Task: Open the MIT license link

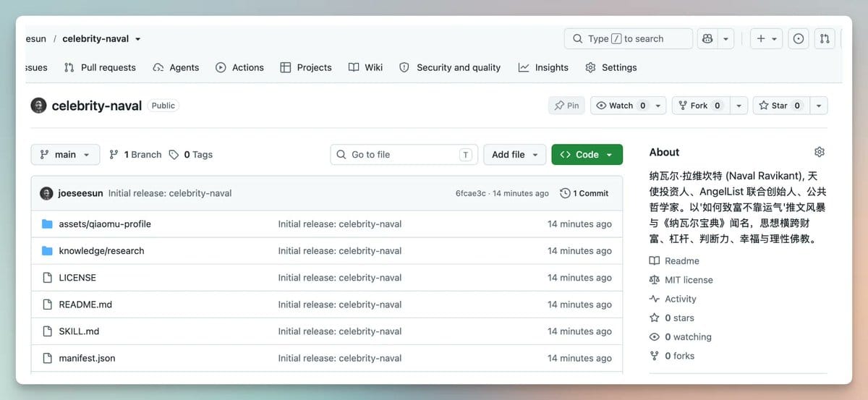Action: click(x=681, y=280)
